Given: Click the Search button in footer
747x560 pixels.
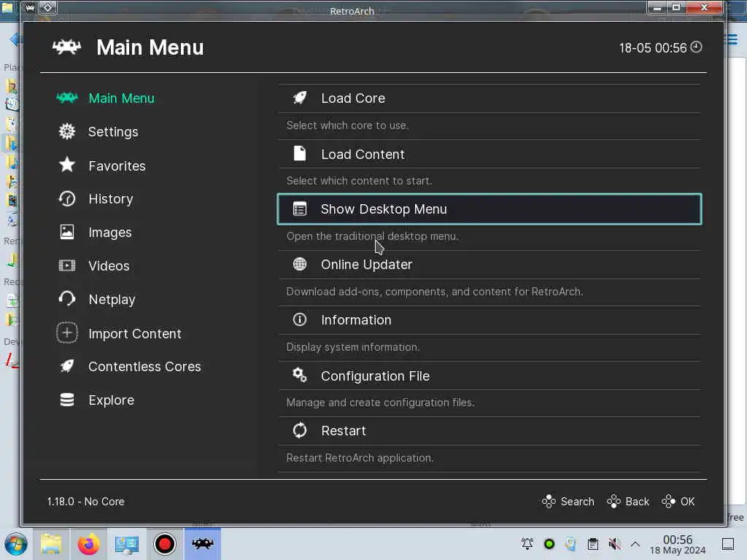Looking at the screenshot, I should coord(568,502).
